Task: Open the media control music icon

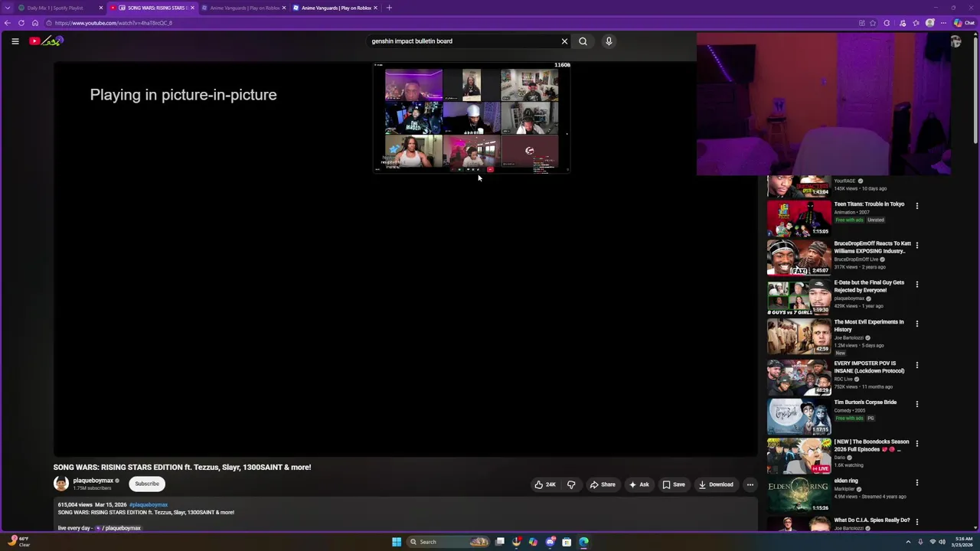Action: 902,23
